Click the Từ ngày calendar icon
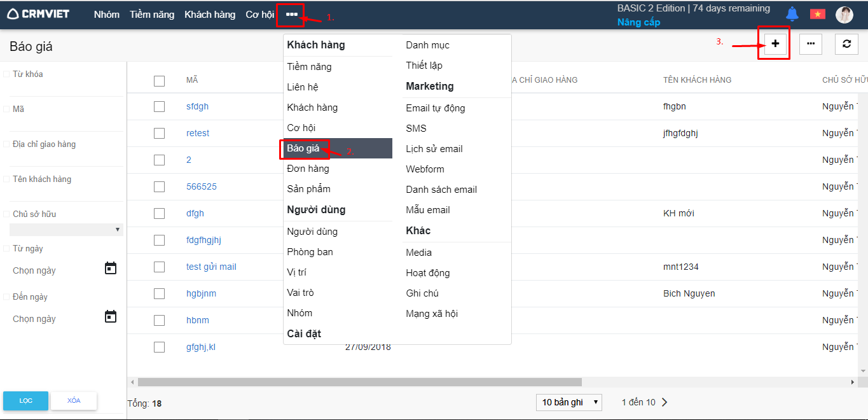Viewport: 868px width, 420px height. click(x=111, y=269)
